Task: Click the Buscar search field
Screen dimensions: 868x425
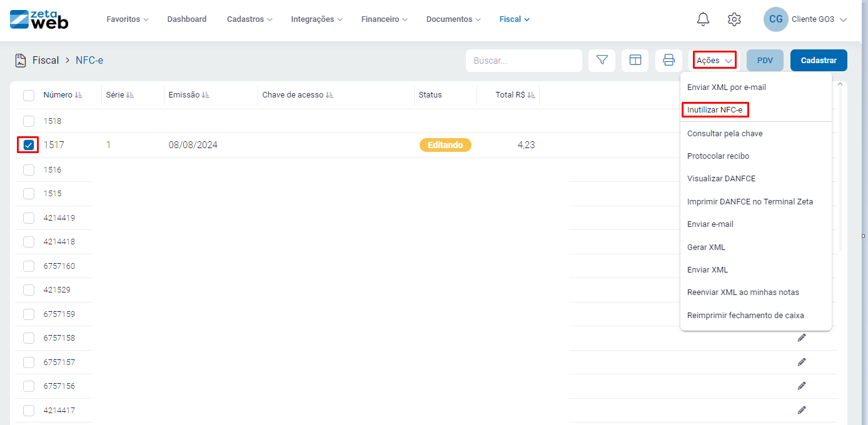Action: point(523,61)
